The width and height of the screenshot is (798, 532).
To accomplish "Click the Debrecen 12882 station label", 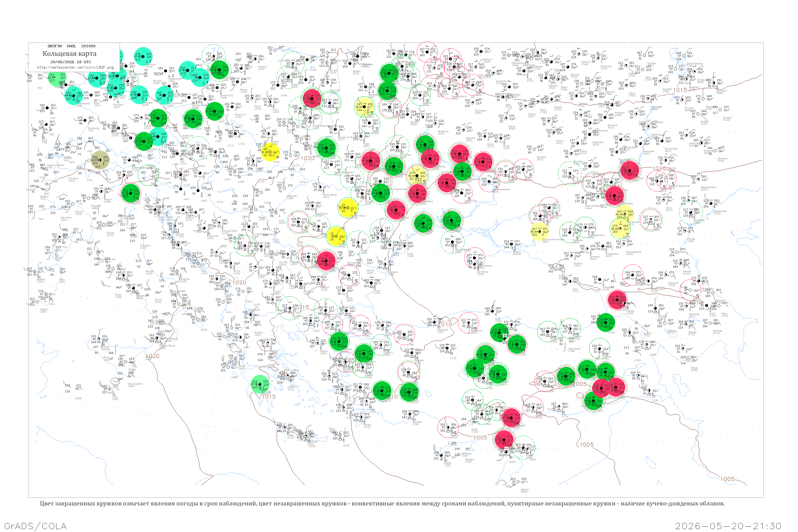I will (x=292, y=197).
